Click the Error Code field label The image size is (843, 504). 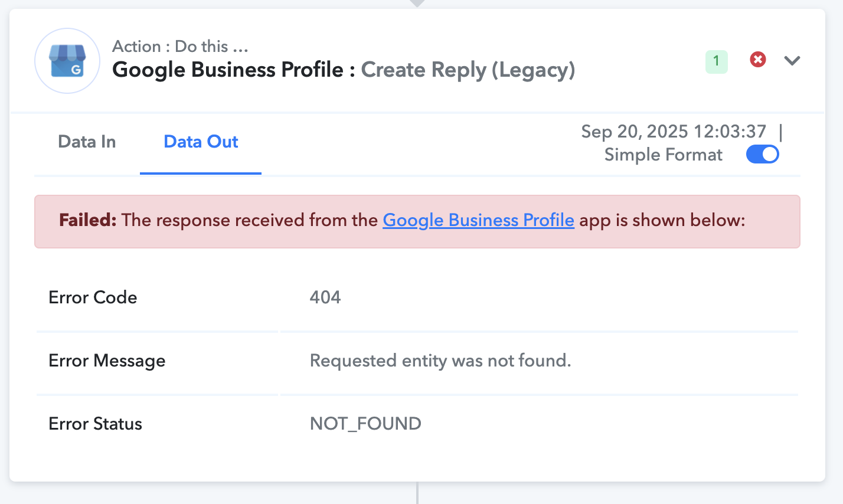(93, 297)
